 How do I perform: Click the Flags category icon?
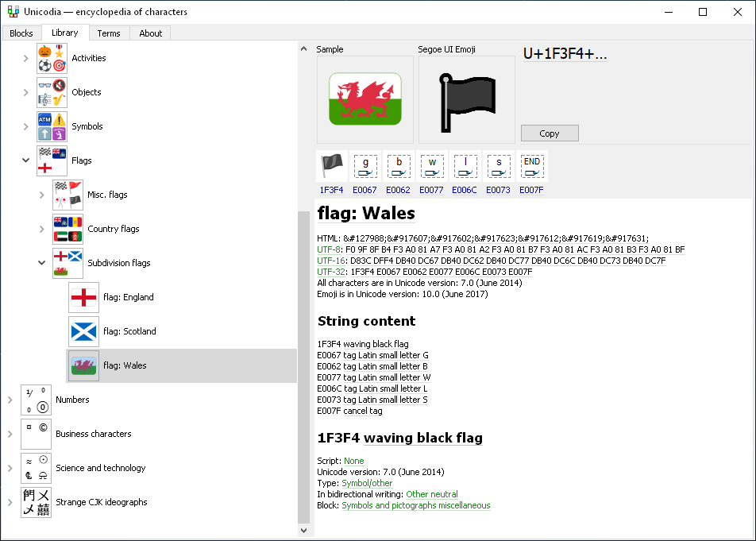tap(52, 160)
